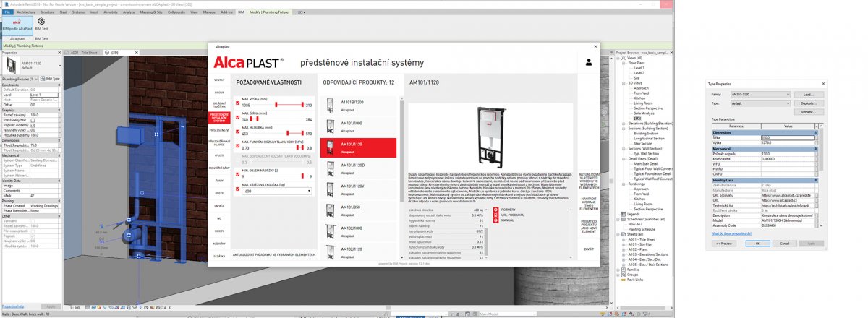Viewport: 868px width, 318px height.
Task: Click the BIM podle AlcaPlast ribbon icon
Action: tap(16, 25)
